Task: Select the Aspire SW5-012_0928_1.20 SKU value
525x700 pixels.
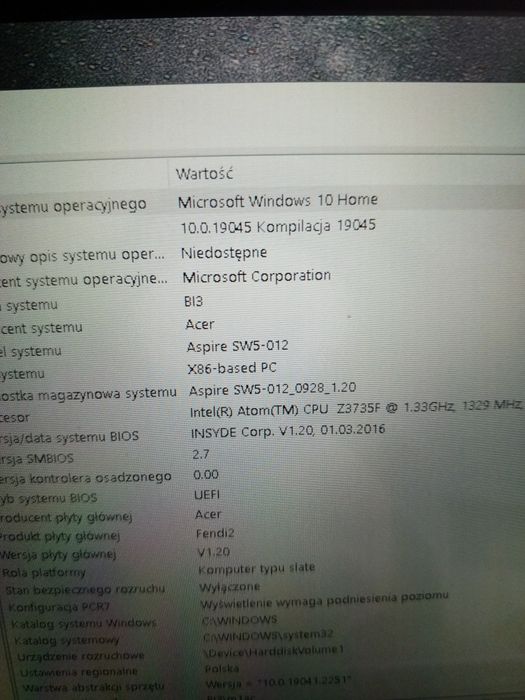Action: pyautogui.click(x=272, y=389)
